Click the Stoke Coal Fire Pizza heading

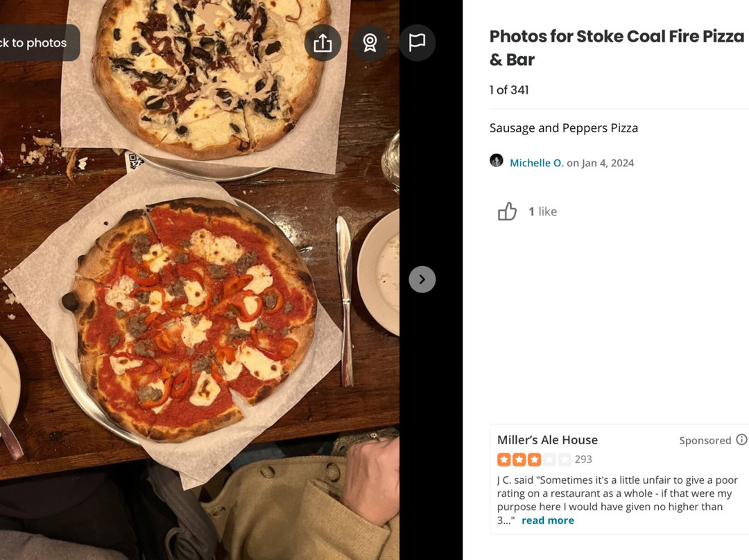tap(616, 47)
